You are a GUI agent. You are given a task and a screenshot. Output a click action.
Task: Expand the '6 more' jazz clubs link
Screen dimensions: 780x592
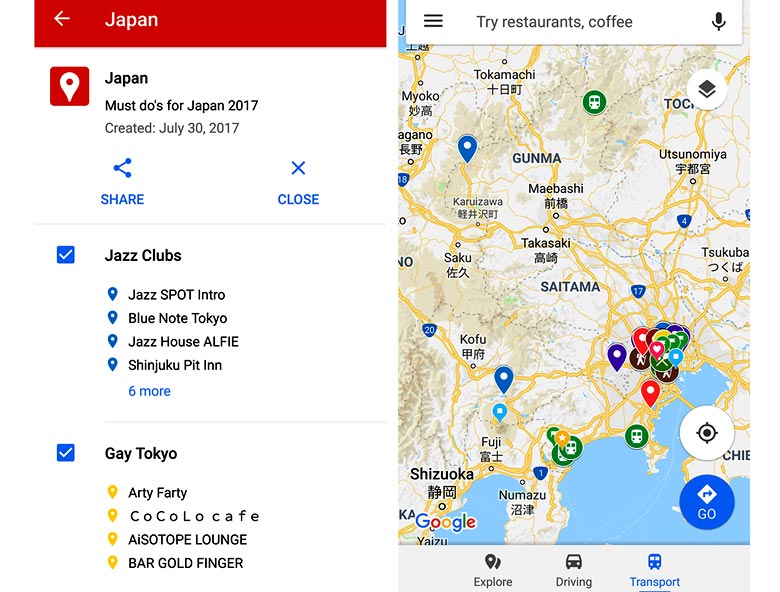149,391
